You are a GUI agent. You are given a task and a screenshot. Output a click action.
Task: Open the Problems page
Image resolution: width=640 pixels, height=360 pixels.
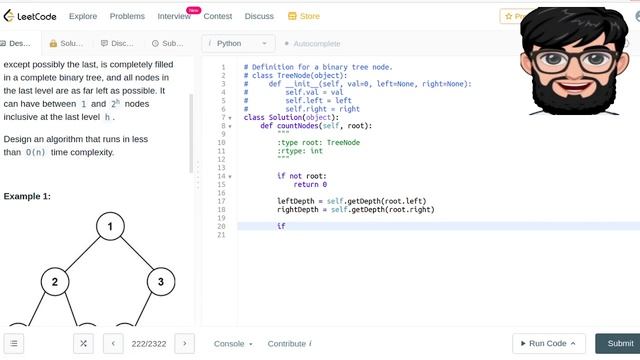pyautogui.click(x=127, y=16)
